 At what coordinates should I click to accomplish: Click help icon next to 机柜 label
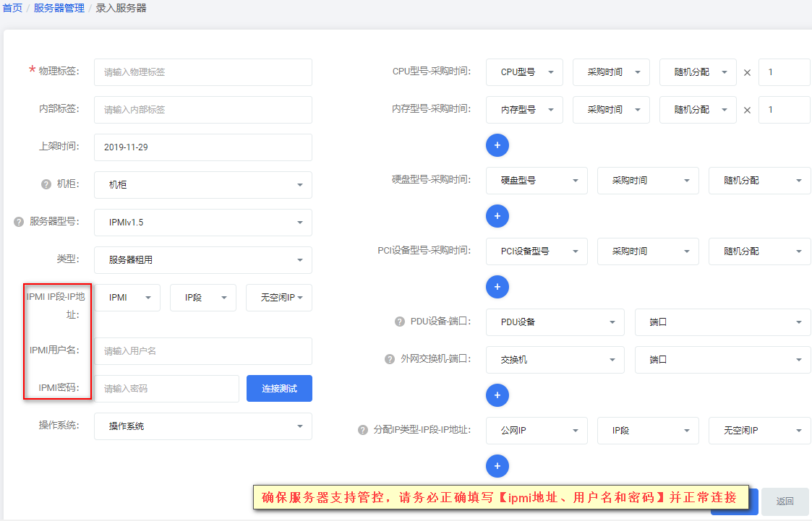(x=46, y=184)
